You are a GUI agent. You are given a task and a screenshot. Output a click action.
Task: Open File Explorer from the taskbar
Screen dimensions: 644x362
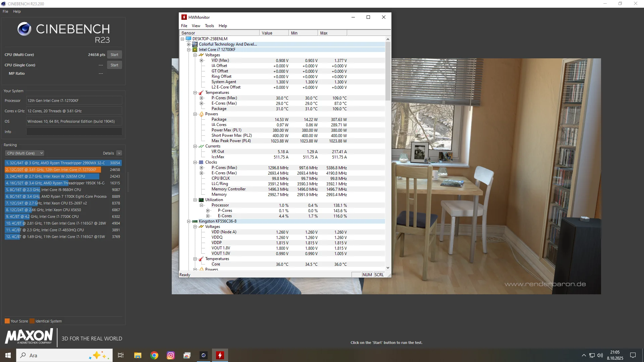pos(138,355)
